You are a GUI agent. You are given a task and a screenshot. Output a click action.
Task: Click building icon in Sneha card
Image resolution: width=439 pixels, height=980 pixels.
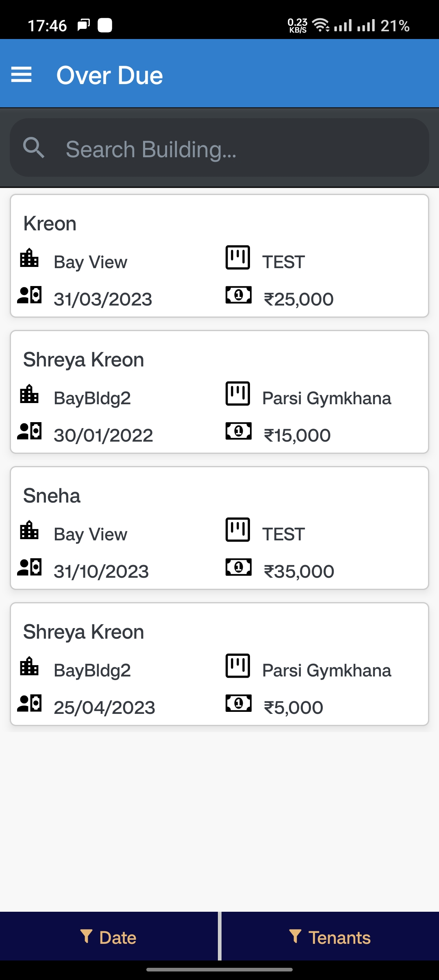pos(29,530)
